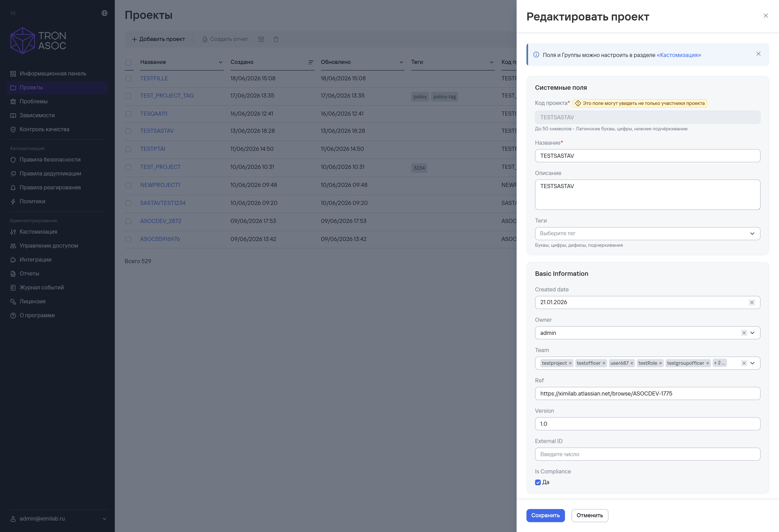Screen dimensions: 779x532
Task: Close the Редактировать проект panel
Action: tap(766, 16)
